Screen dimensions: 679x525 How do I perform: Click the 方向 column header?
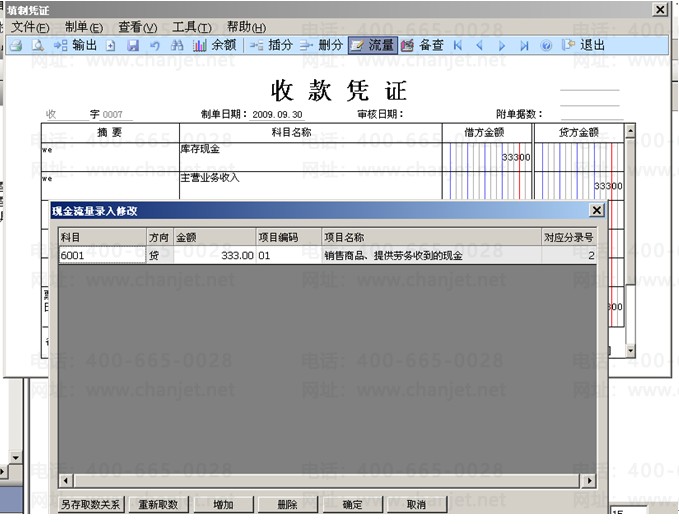[x=160, y=237]
